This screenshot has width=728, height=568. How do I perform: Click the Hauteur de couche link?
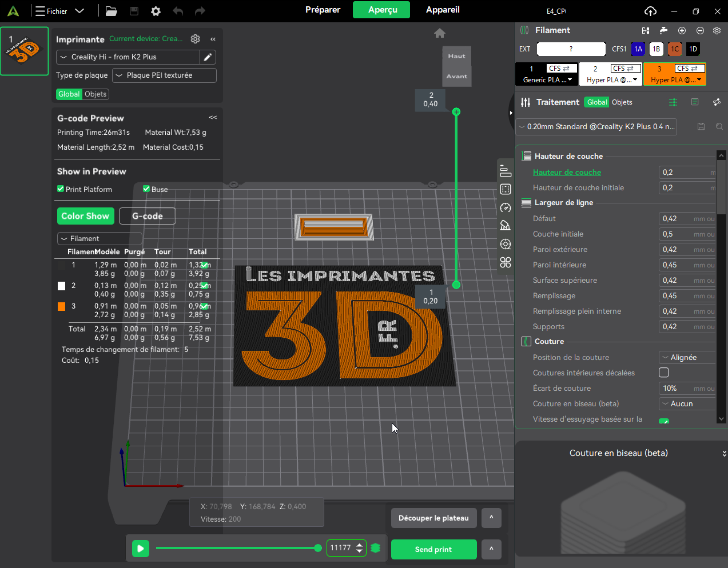coord(567,172)
